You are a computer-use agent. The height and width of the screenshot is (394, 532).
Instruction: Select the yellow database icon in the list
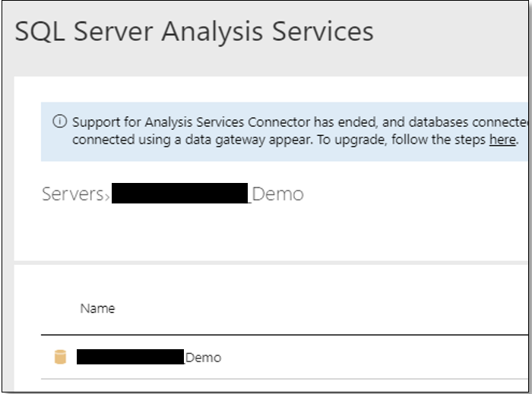[x=60, y=357]
